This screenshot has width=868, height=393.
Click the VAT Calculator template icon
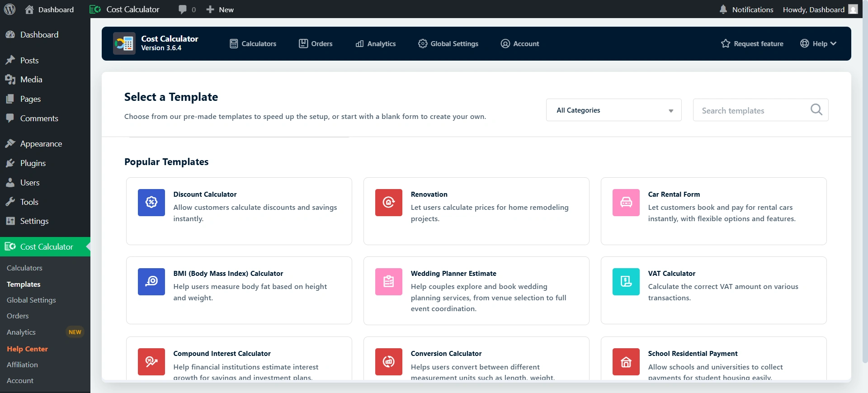626,281
